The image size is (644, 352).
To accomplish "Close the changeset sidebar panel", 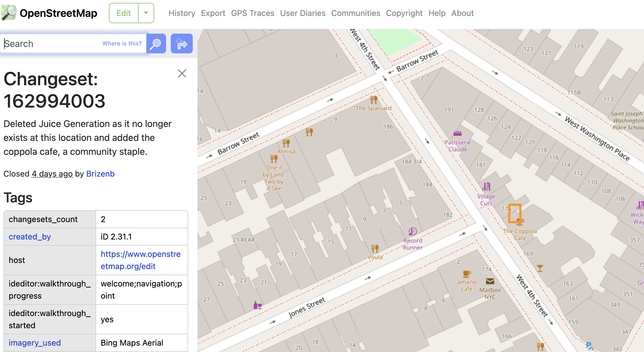I will pos(182,73).
